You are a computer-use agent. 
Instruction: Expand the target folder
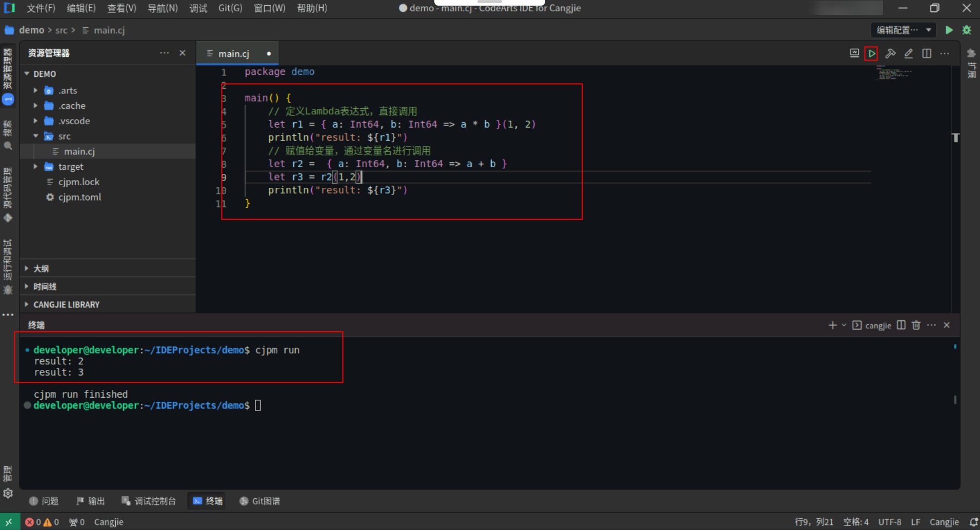(x=35, y=167)
